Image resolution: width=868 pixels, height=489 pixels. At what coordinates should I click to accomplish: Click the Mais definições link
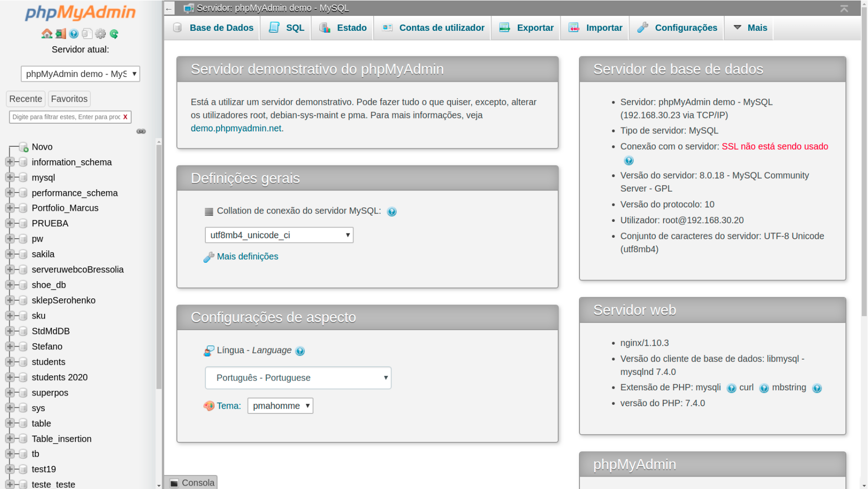click(x=247, y=257)
